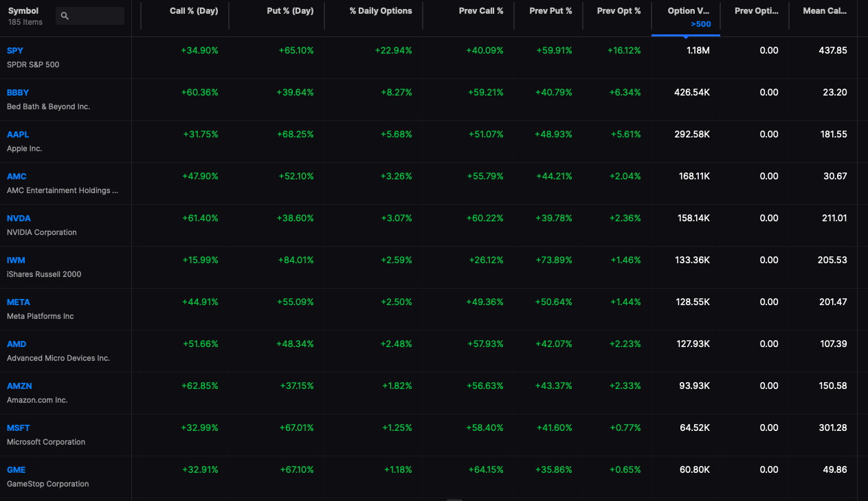
Task: Open the IWM ticker link
Action: [16, 260]
